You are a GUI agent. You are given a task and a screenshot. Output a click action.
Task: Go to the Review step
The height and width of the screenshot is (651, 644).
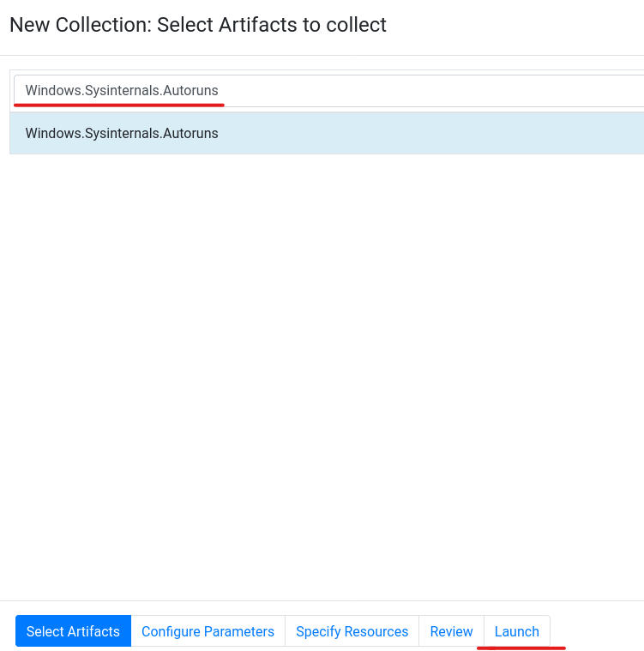point(451,631)
